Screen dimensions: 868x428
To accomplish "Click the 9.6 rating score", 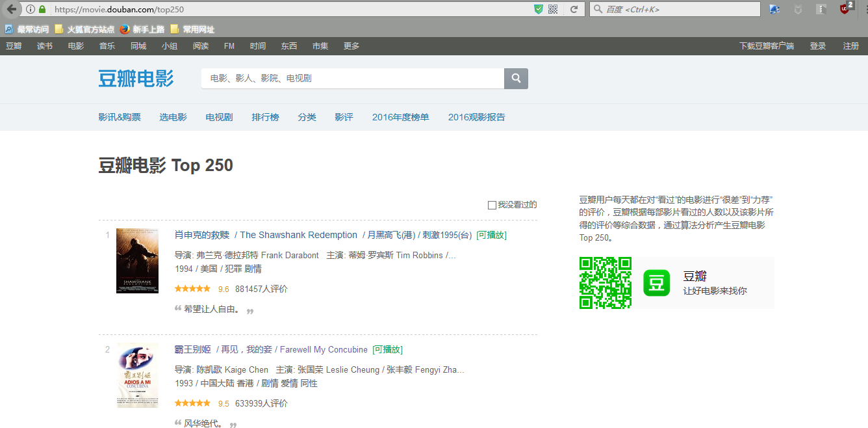I will tap(223, 289).
